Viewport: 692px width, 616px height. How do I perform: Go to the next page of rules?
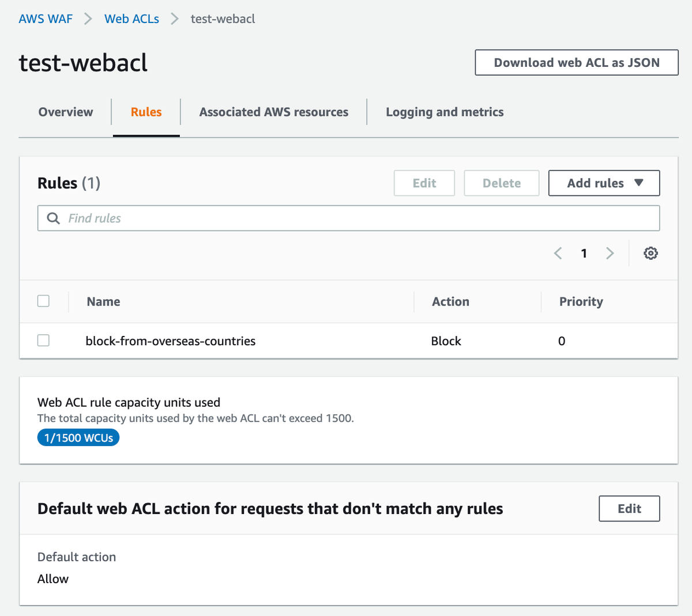[610, 253]
